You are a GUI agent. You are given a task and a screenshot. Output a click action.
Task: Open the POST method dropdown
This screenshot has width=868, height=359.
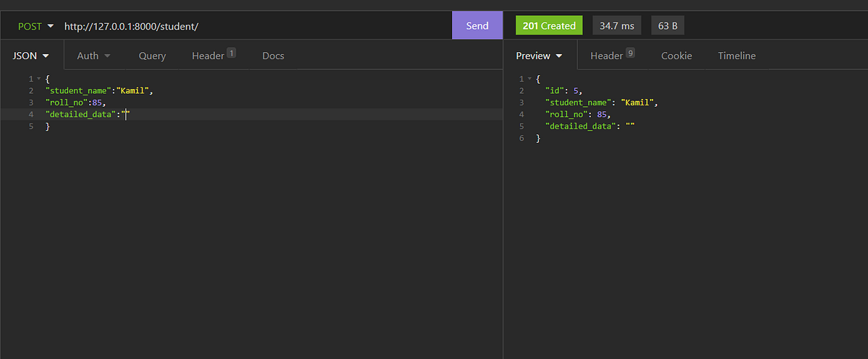point(36,26)
